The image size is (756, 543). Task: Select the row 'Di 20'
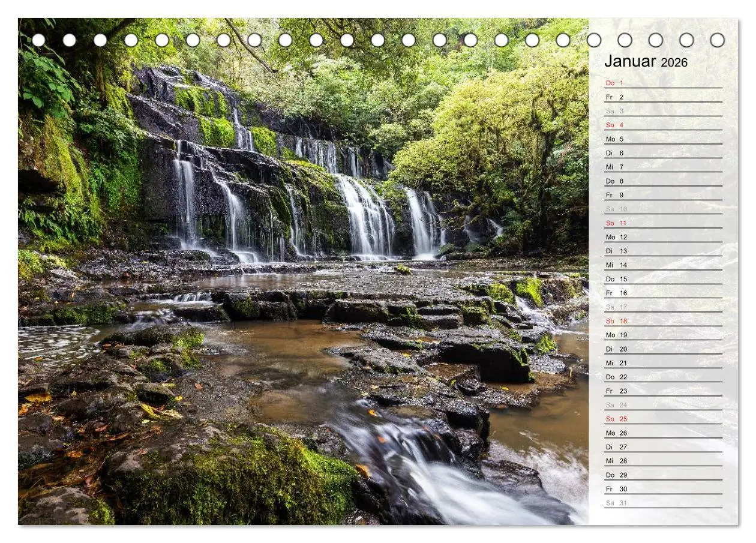663,349
